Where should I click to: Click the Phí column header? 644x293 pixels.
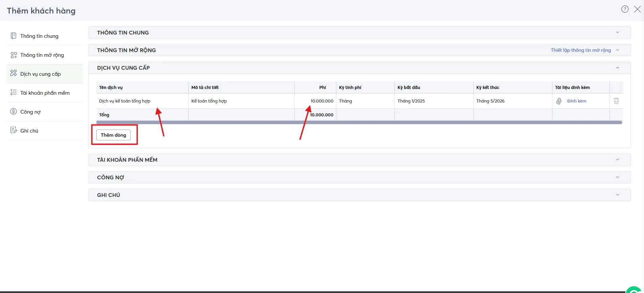pyautogui.click(x=315, y=87)
